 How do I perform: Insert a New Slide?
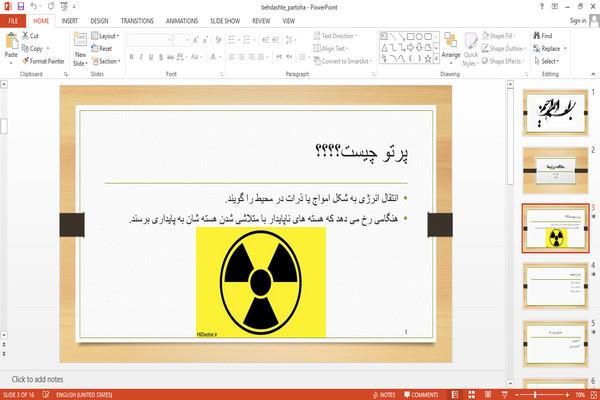tap(80, 49)
